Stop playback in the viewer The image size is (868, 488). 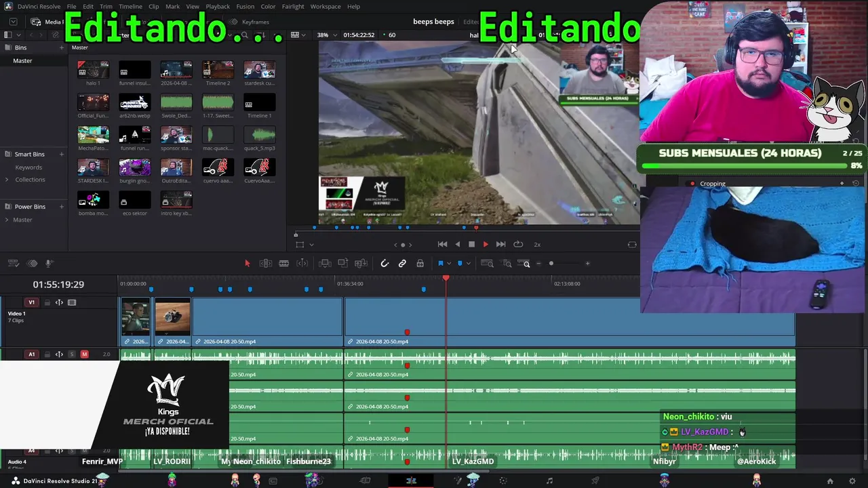471,244
